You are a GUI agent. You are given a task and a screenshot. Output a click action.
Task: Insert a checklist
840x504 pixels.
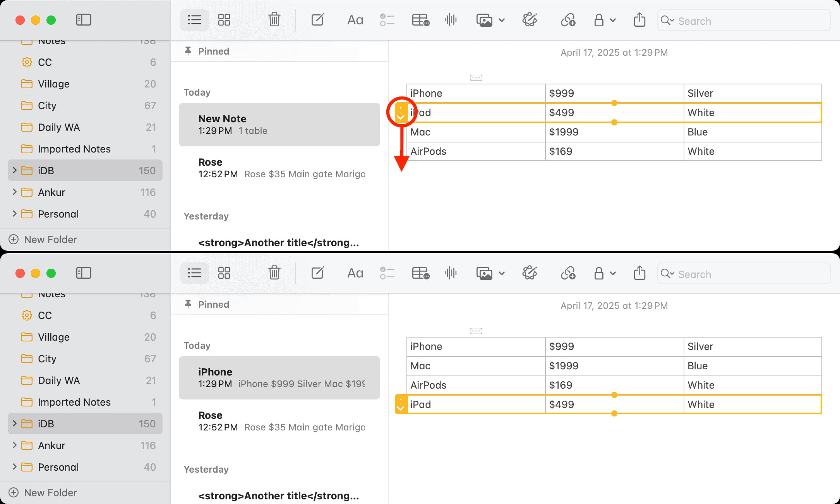[387, 20]
